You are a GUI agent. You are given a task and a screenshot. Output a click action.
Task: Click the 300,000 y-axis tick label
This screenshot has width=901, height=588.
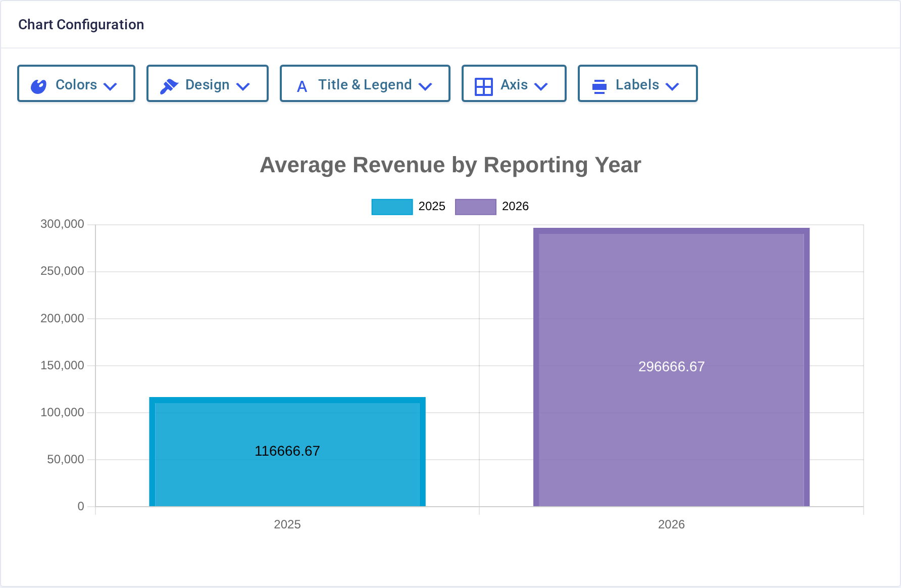[x=62, y=224]
